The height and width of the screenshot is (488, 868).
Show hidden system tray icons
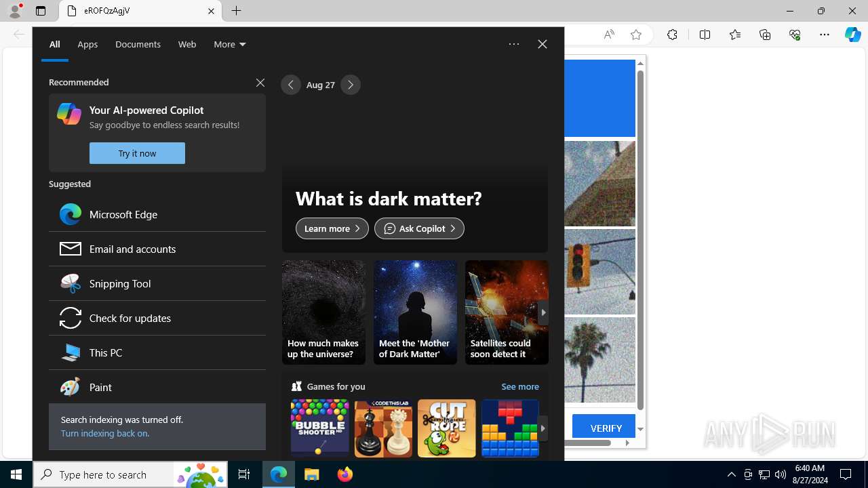[x=732, y=474]
